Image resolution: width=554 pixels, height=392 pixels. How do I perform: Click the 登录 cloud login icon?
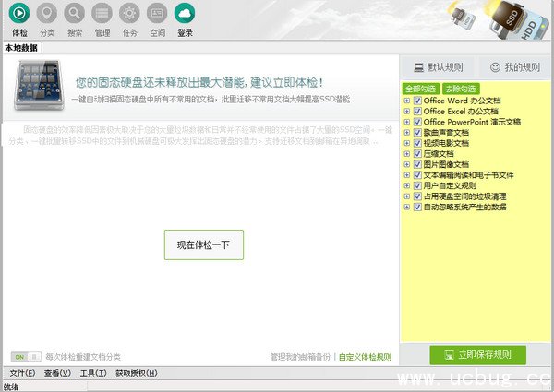[186, 15]
